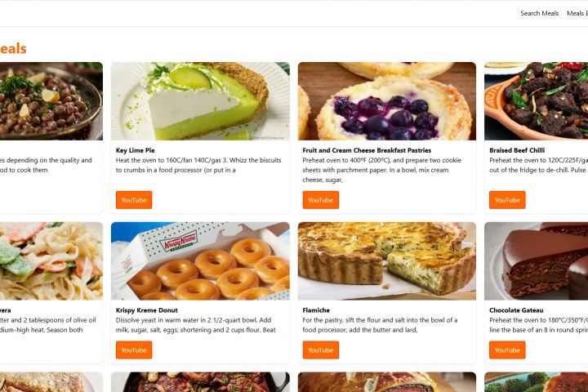Launch the Chocolate Gateau YouTube video
The image size is (588, 392).
coord(507,350)
